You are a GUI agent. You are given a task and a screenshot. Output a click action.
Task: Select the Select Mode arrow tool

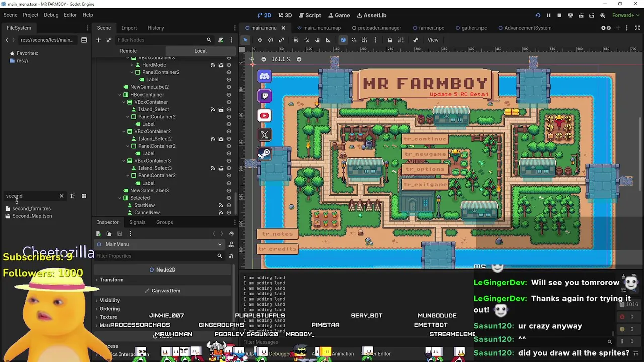click(245, 40)
